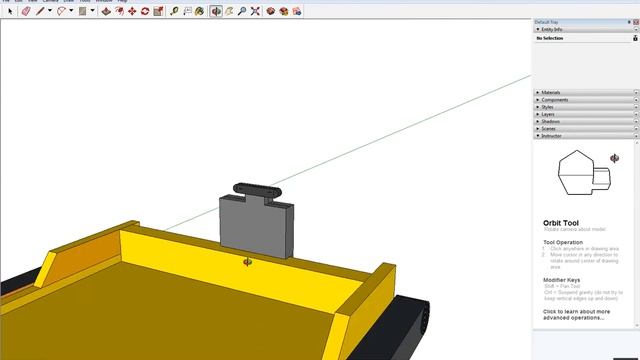Viewport: 640px width, 360px height.
Task: Open the Line tool dropdown arrow
Action: [x=50, y=11]
